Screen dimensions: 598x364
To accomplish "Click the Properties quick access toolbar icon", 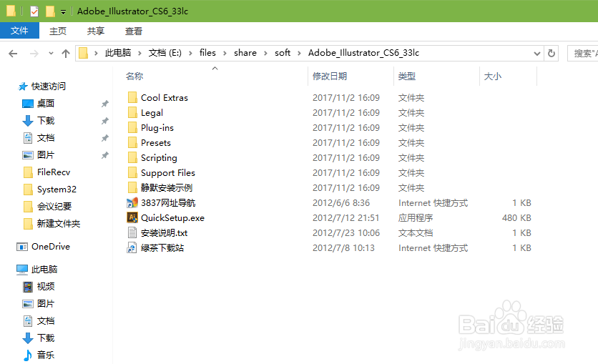I will 34,11.
